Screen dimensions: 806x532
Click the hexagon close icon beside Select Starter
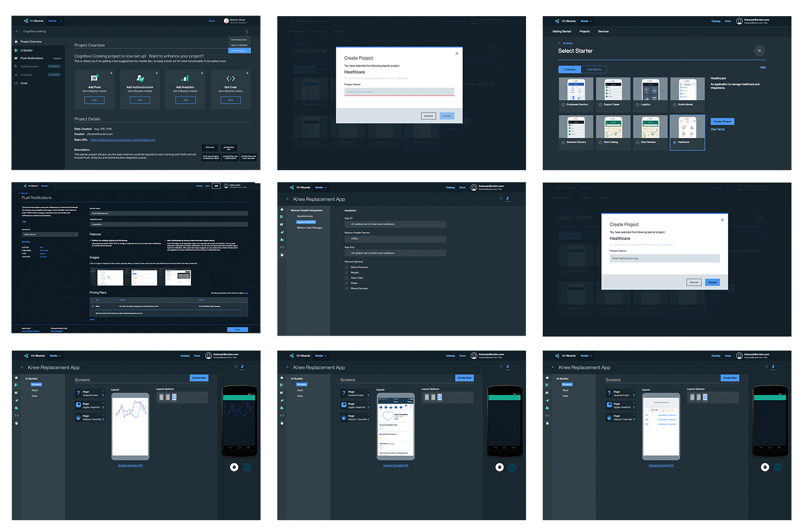[x=759, y=51]
